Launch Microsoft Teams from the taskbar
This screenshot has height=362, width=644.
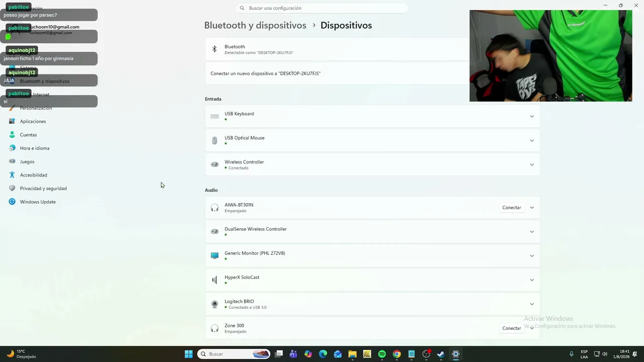(293, 354)
